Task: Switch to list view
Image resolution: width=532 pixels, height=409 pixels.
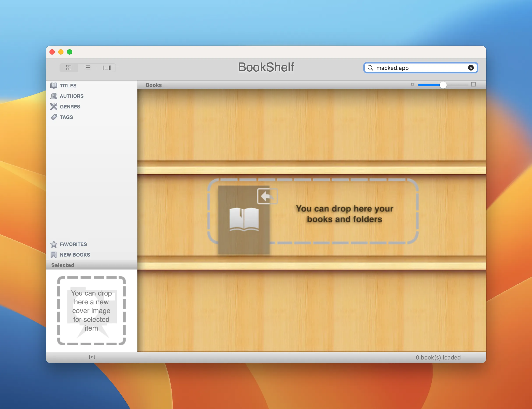Action: [x=87, y=67]
